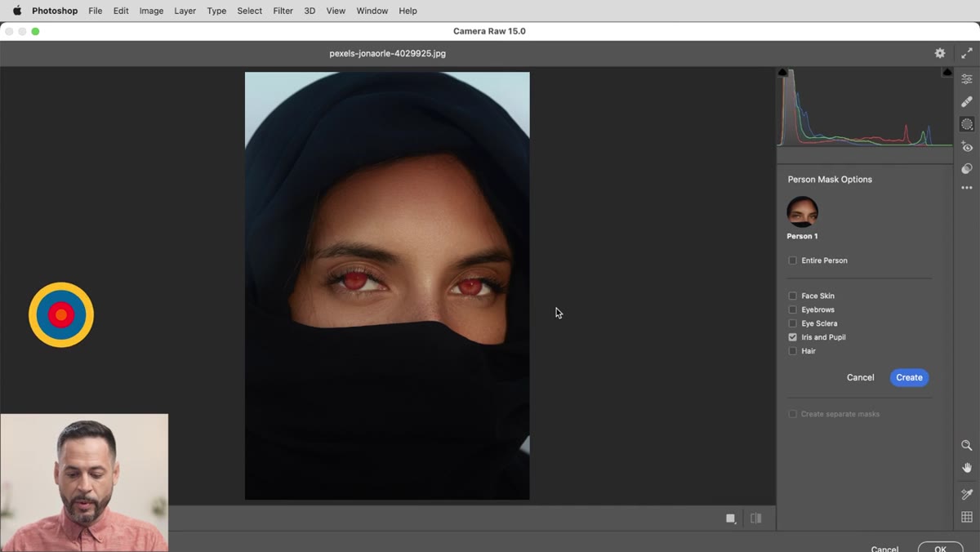Open the 3D menu
The height and width of the screenshot is (552, 980).
coord(310,11)
